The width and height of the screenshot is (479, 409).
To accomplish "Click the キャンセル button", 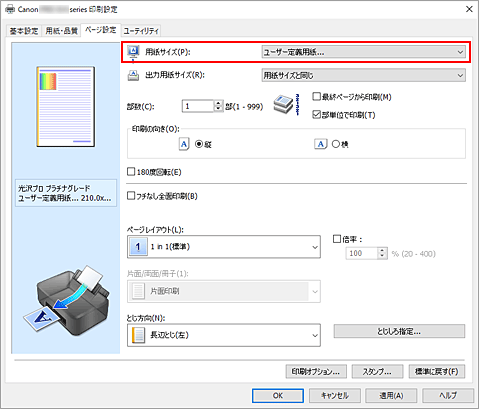I will (335, 396).
